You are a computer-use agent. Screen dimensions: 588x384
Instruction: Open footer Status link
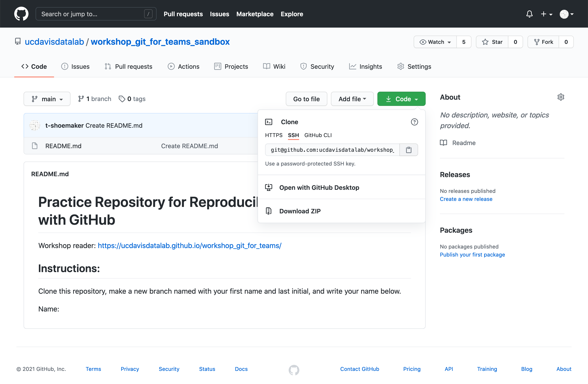coord(207,369)
